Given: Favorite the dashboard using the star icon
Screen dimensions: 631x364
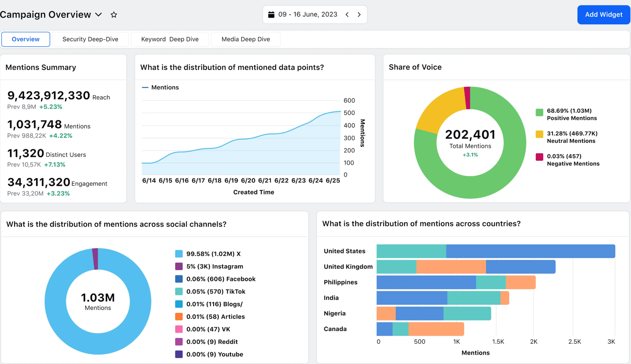Looking at the screenshot, I should point(113,15).
